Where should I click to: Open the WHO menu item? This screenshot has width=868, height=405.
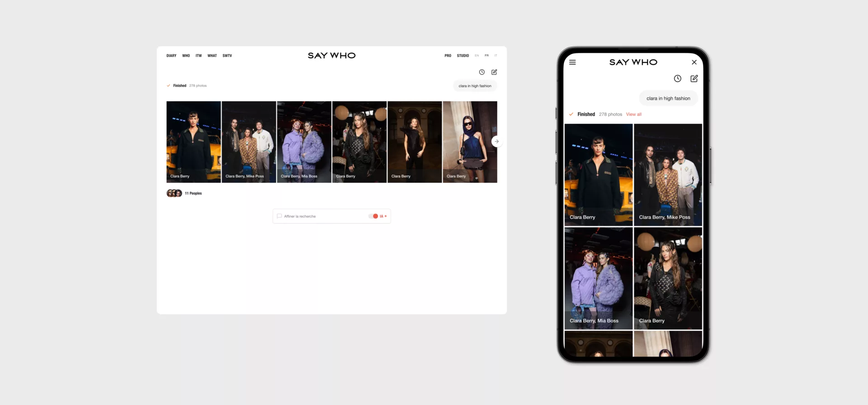coord(186,56)
